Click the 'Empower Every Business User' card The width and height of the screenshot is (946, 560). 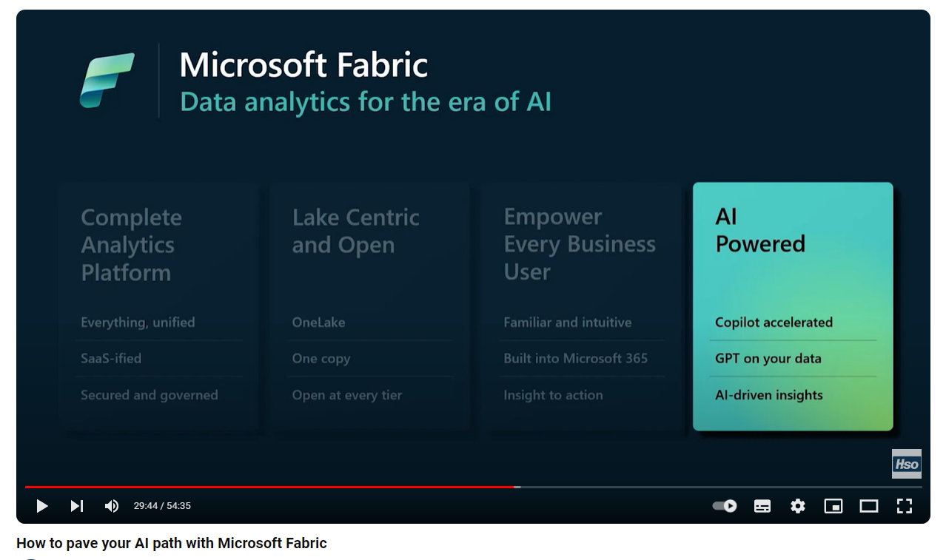581,306
